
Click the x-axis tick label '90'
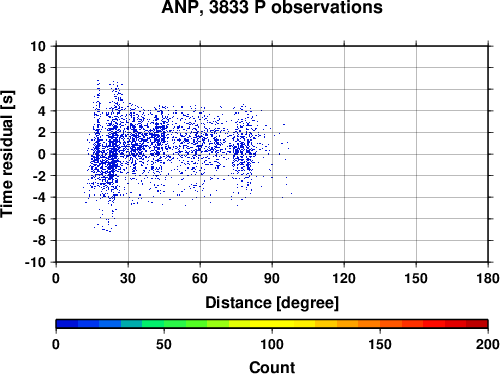click(x=272, y=278)
